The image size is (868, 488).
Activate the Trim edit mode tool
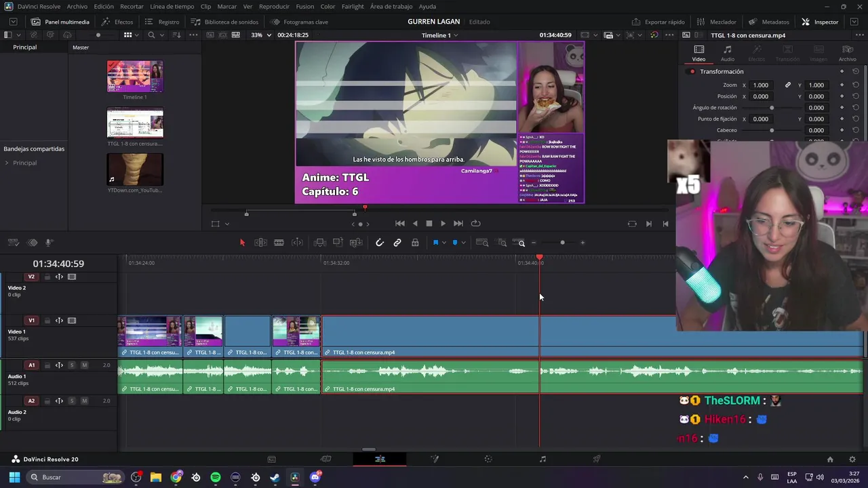coord(260,243)
